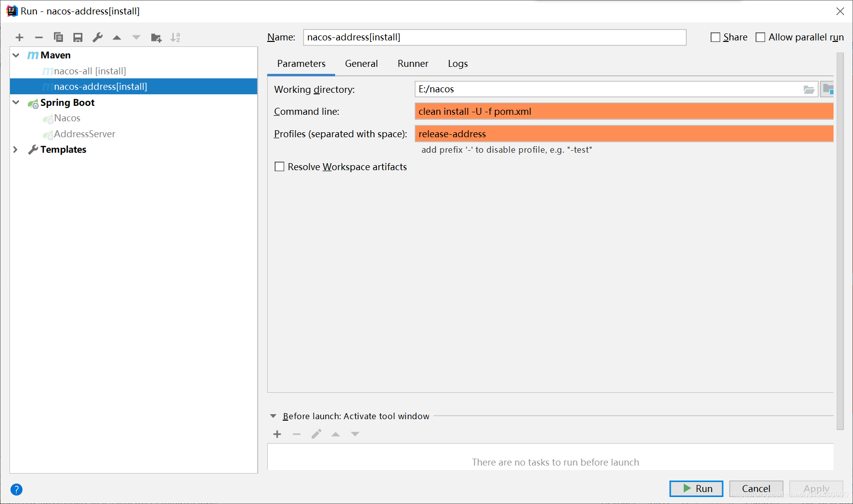Add a new run configuration

click(19, 37)
